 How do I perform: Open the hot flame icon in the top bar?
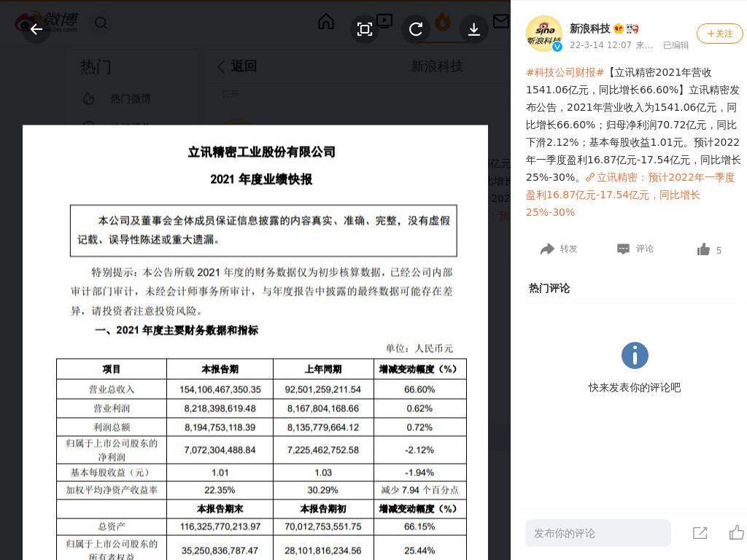[443, 22]
